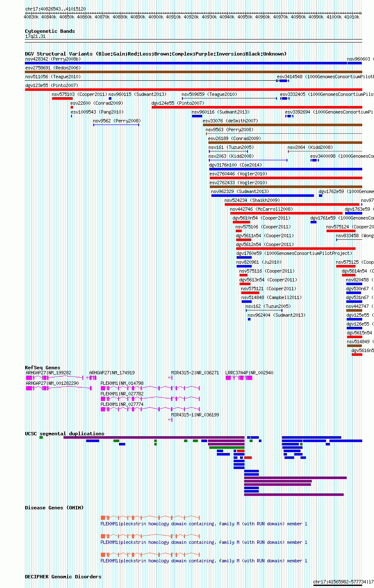Open Disease Genes (OMIM) track heading
374x588 pixels.
(54, 508)
